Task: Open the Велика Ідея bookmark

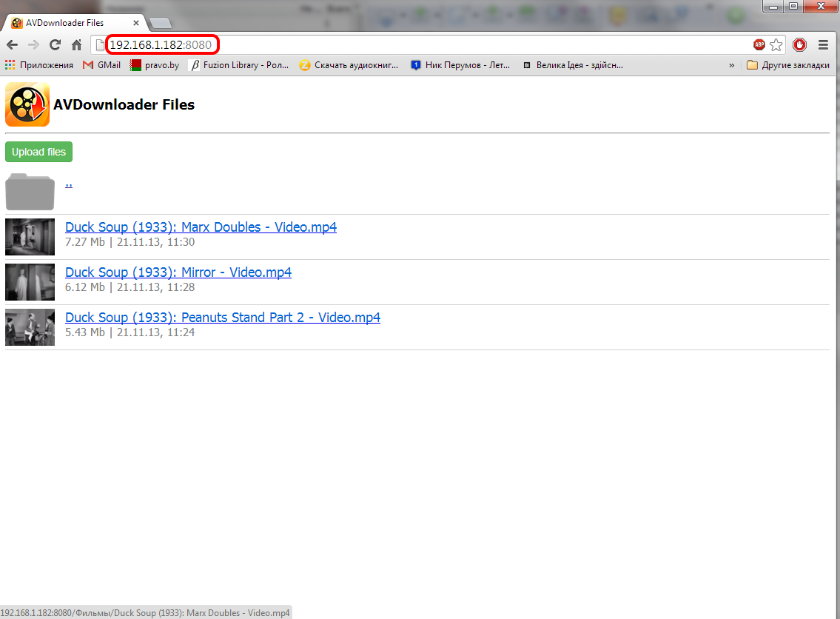Action: (573, 65)
